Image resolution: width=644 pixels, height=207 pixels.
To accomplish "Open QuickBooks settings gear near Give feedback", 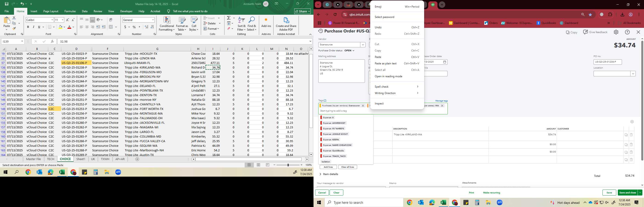I will 616,32.
